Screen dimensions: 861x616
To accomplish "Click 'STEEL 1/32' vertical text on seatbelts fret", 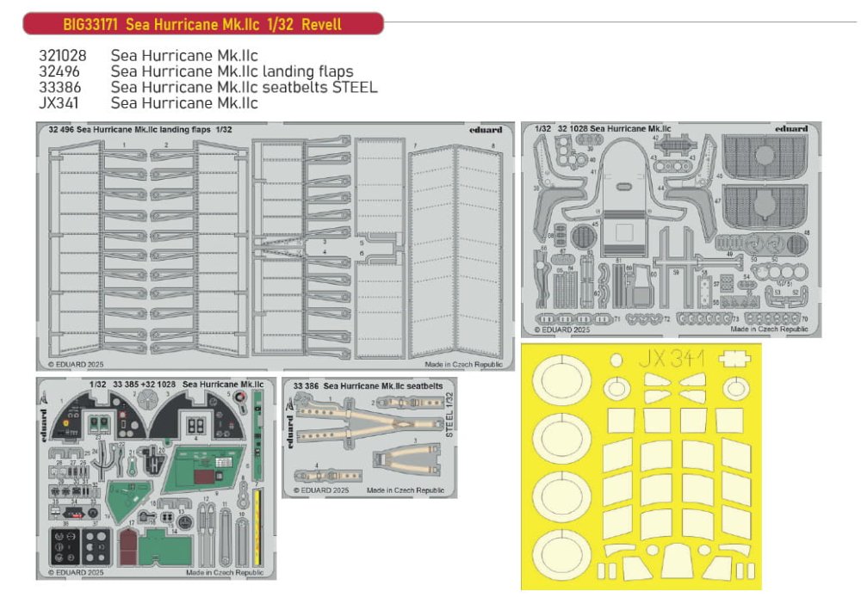I will click(x=449, y=414).
